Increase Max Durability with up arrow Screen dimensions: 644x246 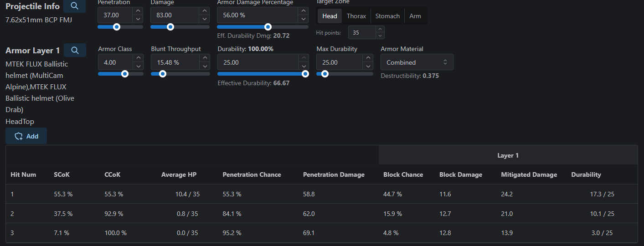coord(368,58)
